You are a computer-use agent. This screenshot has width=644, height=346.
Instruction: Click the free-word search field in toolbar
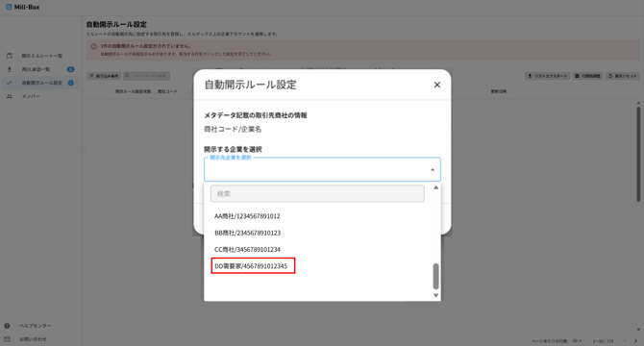[x=147, y=76]
